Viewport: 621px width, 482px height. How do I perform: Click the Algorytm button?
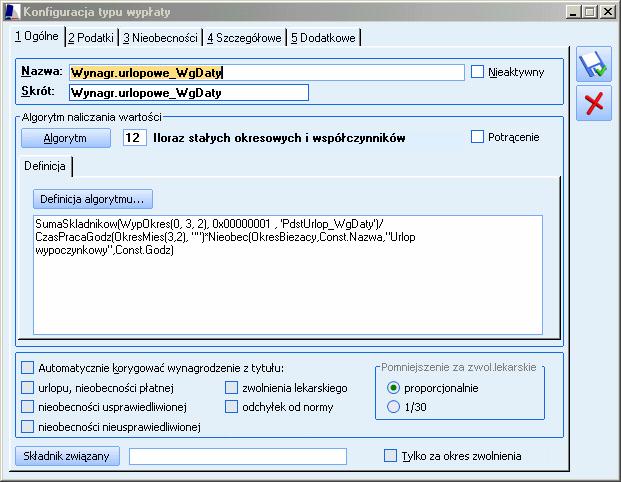66,138
